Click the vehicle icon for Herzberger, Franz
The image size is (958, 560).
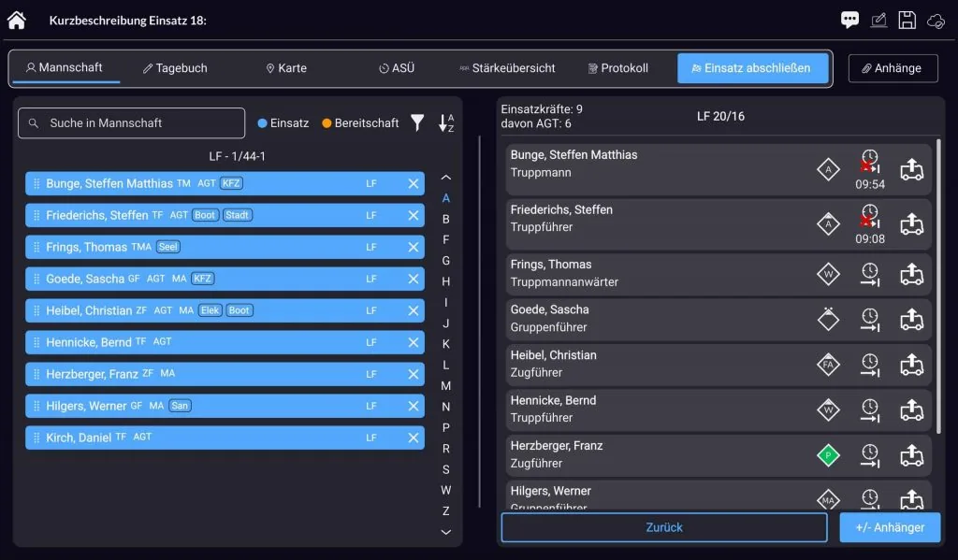911,455
